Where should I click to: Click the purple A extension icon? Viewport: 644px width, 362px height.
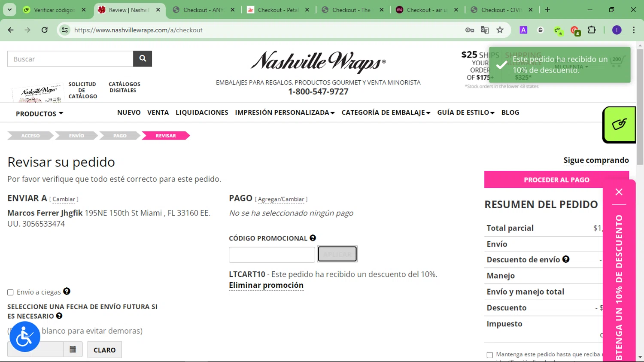tap(523, 30)
